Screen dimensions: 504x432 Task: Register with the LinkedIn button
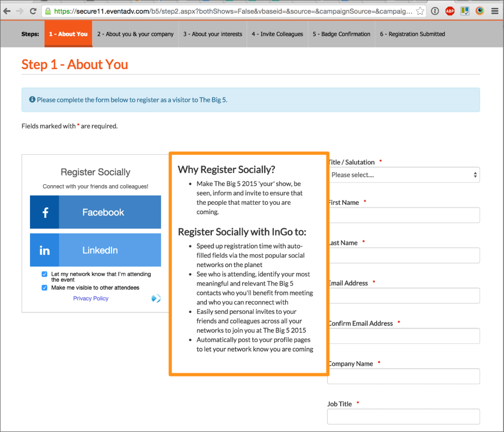(x=95, y=250)
